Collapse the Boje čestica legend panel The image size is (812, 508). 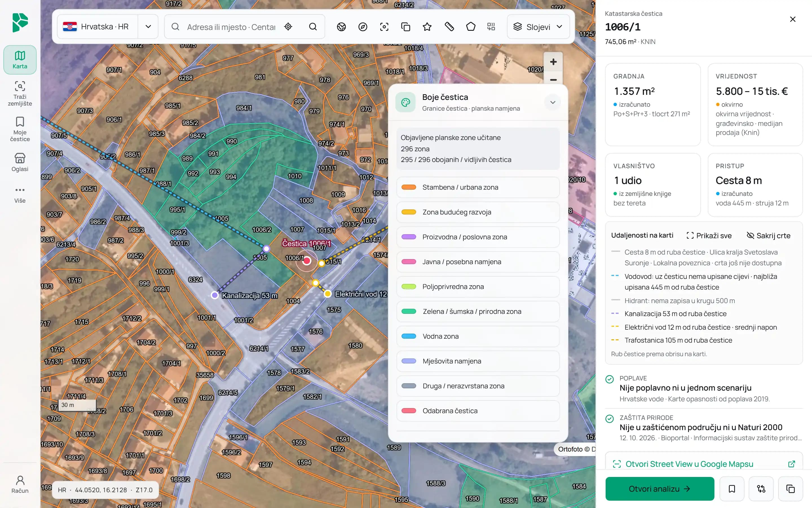point(553,102)
